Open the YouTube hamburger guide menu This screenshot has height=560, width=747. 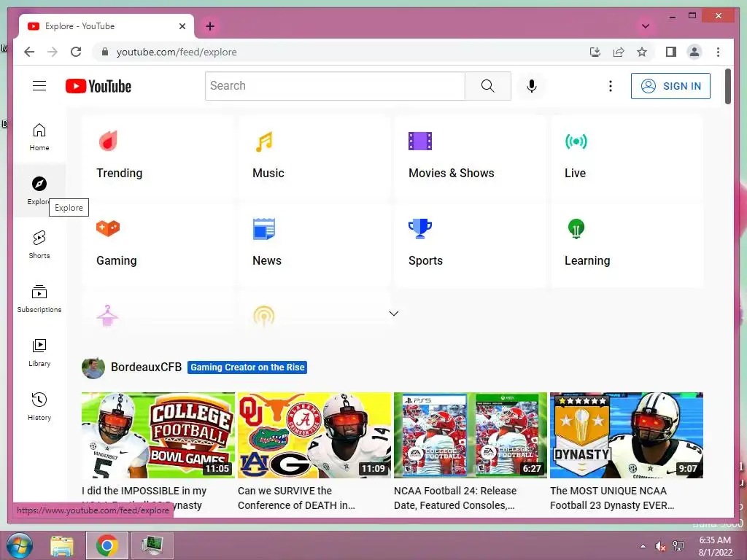tap(39, 86)
